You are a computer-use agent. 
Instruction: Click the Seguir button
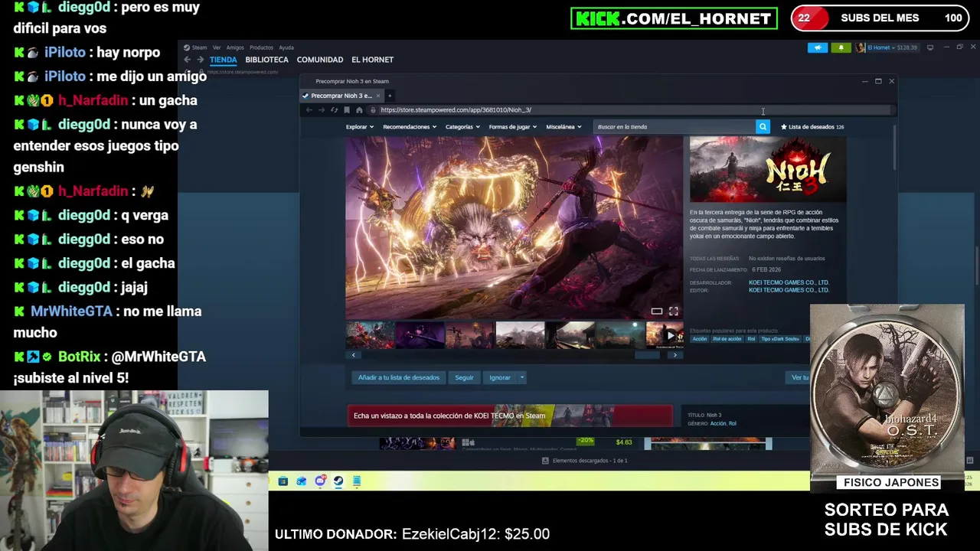[x=465, y=377]
